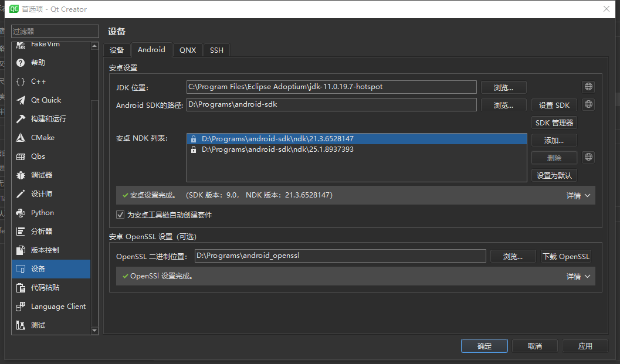Screen dimensions: 620x364
Task: Browse for the JDK location
Action: pos(503,88)
